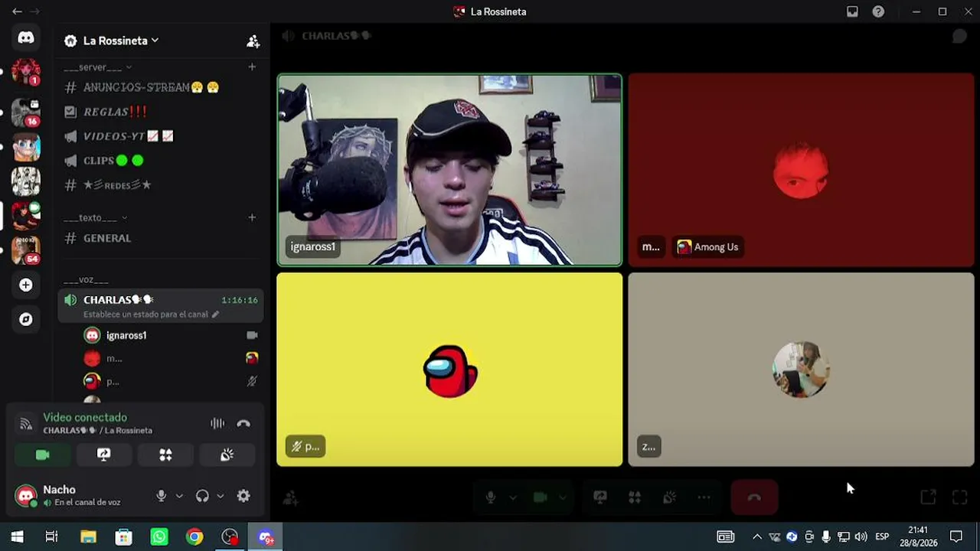Pop out the call window
Screen dimensions: 980x551
(x=928, y=497)
